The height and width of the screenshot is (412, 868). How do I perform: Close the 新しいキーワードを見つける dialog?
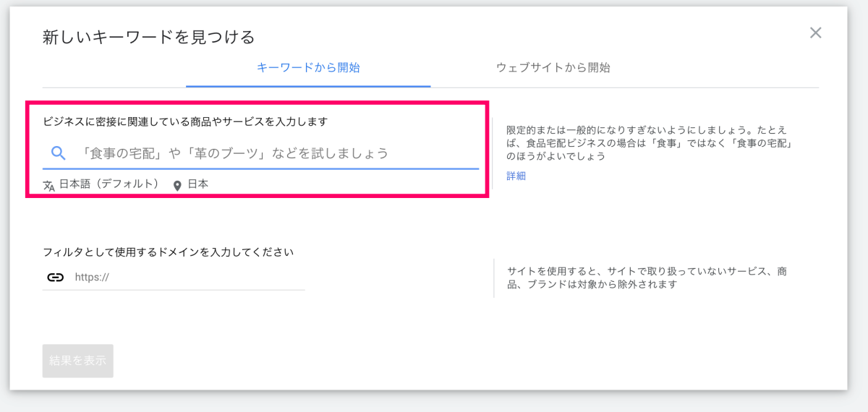pos(815,33)
